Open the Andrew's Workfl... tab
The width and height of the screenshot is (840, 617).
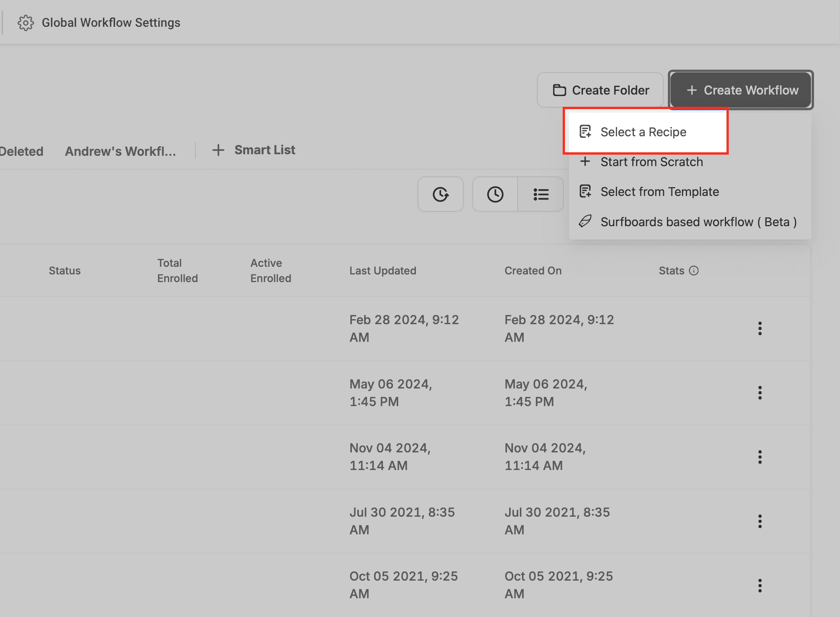(x=120, y=151)
